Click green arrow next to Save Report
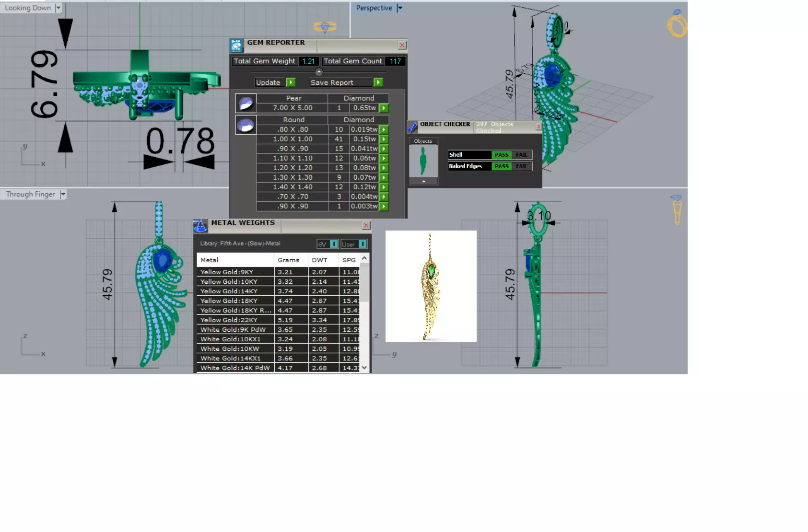This screenshot has width=808, height=532. pos(378,82)
